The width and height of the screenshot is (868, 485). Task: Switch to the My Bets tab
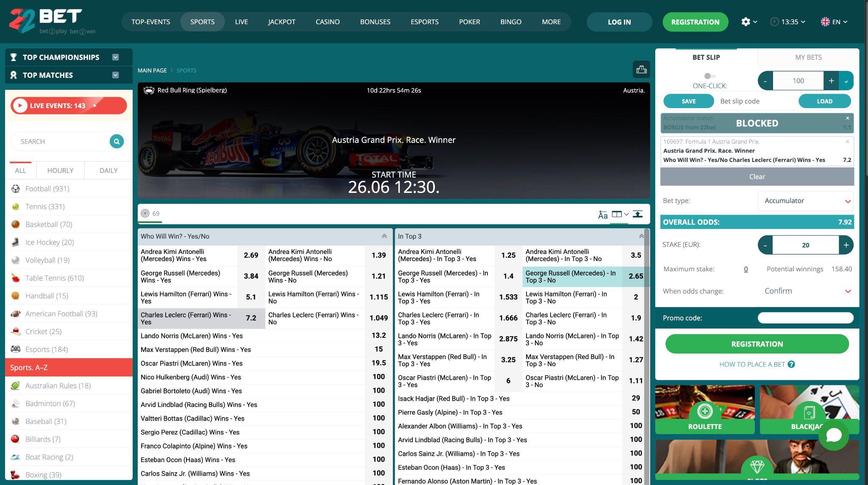(808, 57)
